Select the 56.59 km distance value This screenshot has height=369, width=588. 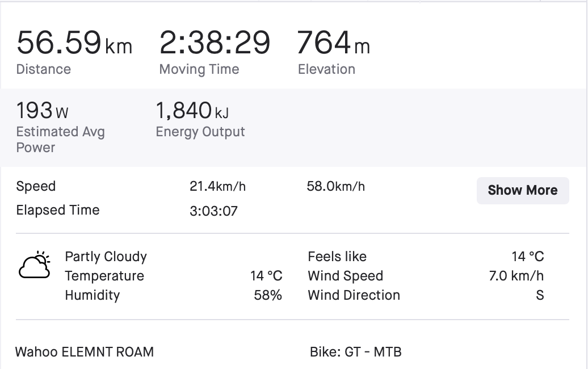click(74, 43)
